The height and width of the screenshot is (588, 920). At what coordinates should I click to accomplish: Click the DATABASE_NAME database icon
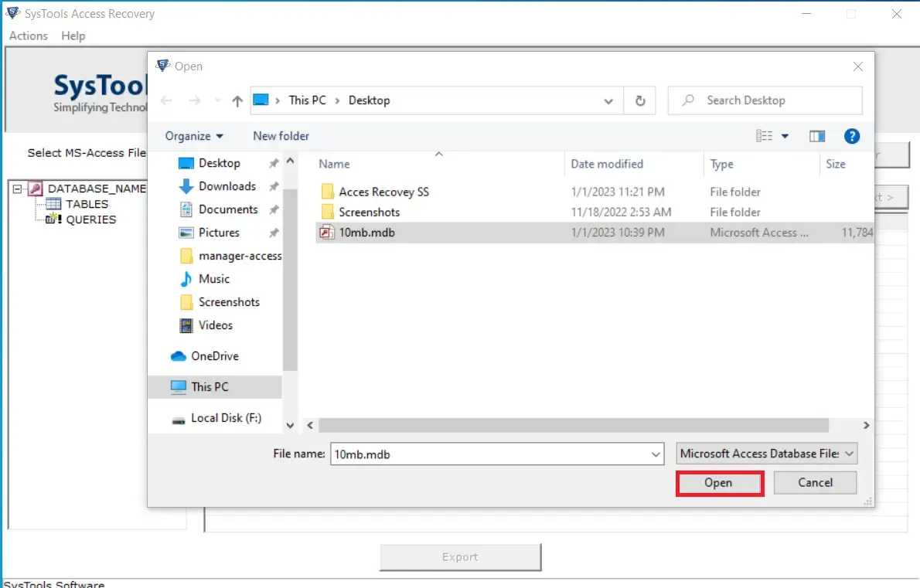pyautogui.click(x=36, y=189)
